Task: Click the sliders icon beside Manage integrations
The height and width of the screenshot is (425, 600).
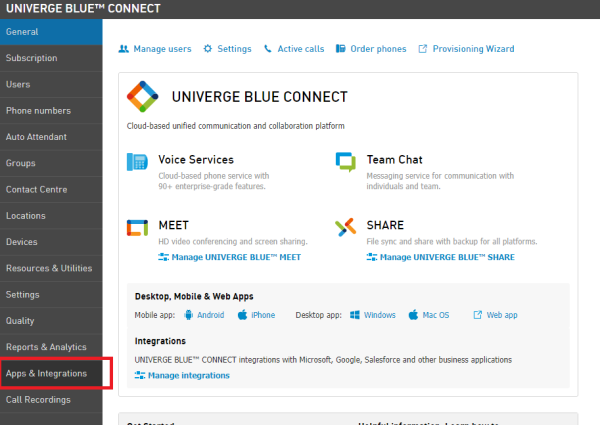Action: click(x=140, y=375)
